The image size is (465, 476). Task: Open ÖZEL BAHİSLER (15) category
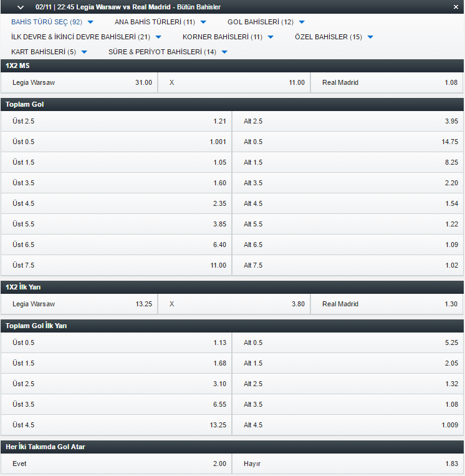click(x=334, y=37)
